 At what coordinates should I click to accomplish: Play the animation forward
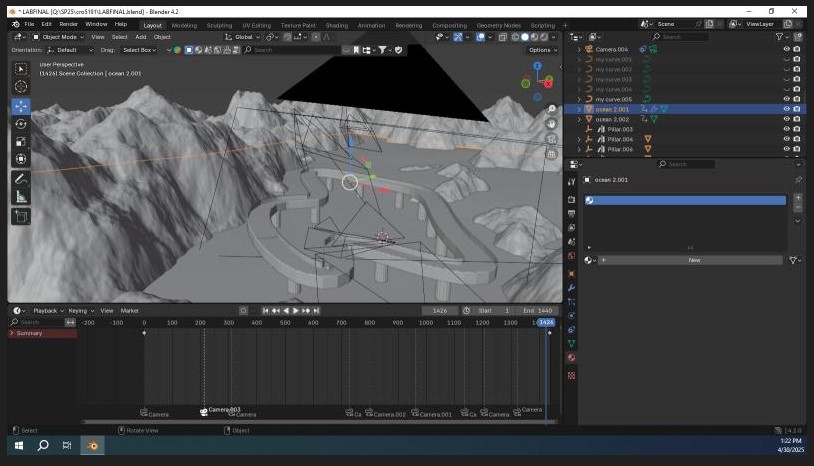(x=296, y=311)
